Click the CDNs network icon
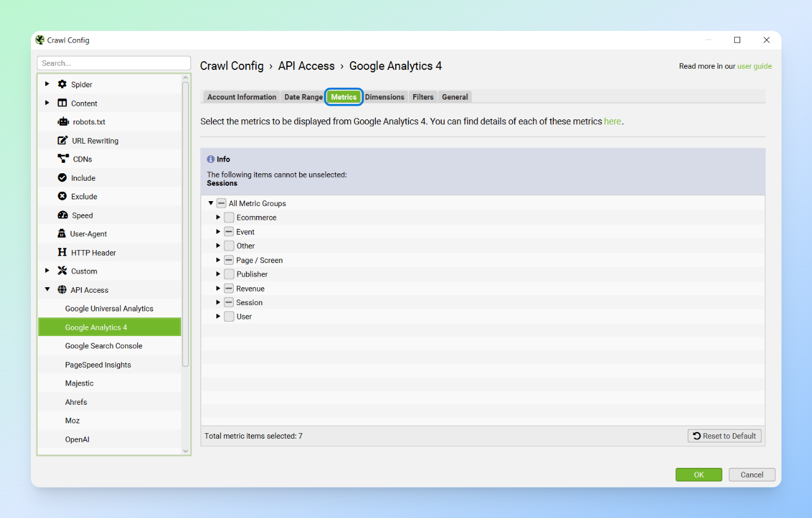The height and width of the screenshot is (518, 812). (x=62, y=159)
